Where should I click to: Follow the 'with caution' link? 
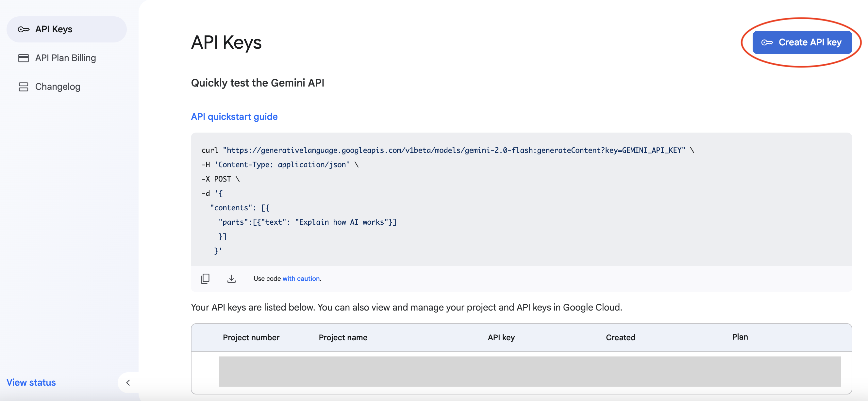click(x=301, y=279)
